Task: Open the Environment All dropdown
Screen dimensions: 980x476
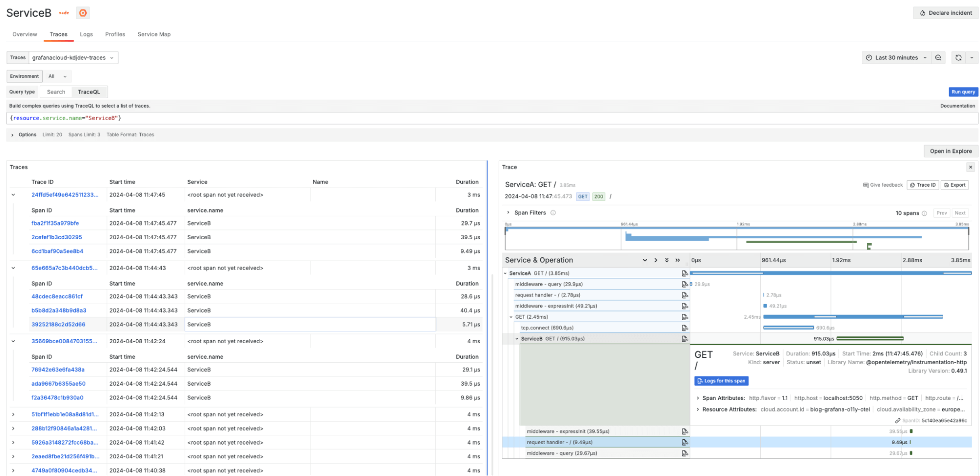Action: tap(57, 76)
